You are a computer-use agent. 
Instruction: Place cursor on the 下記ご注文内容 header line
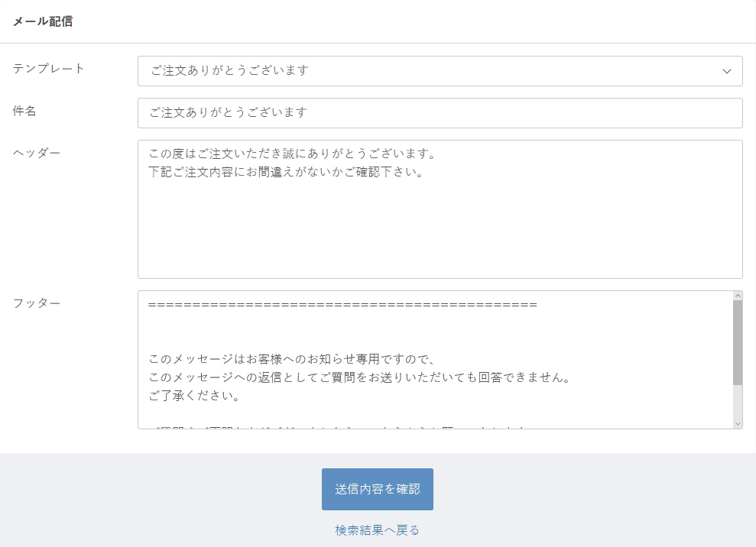tap(286, 172)
